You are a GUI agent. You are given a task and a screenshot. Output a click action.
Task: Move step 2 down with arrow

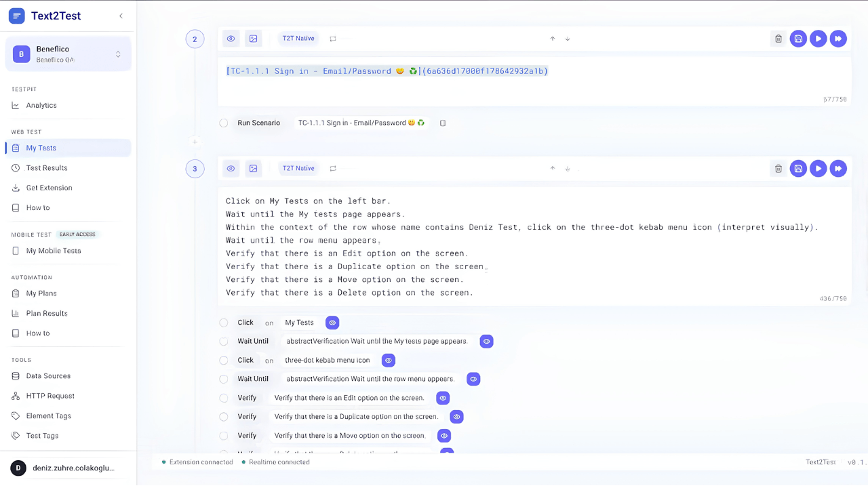pyautogui.click(x=568, y=39)
